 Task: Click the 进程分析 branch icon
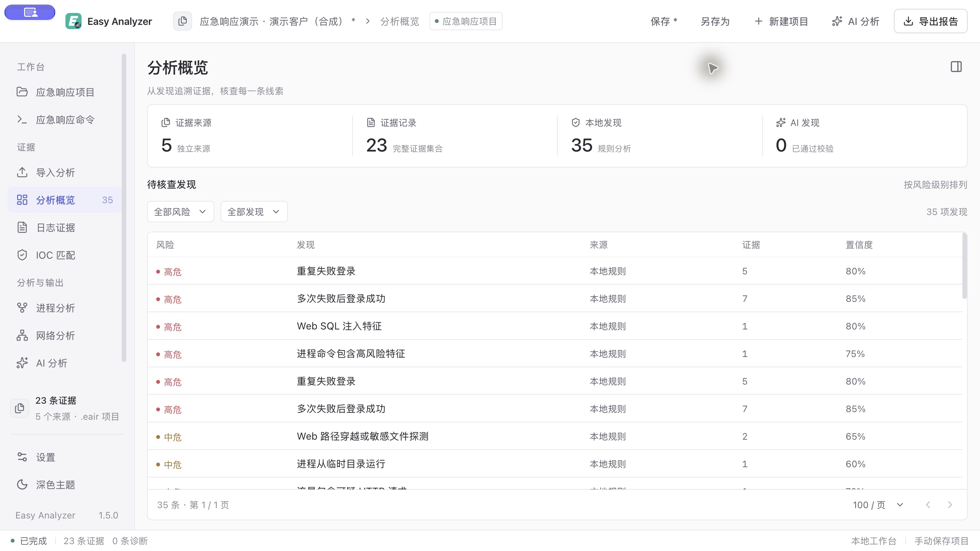(22, 308)
